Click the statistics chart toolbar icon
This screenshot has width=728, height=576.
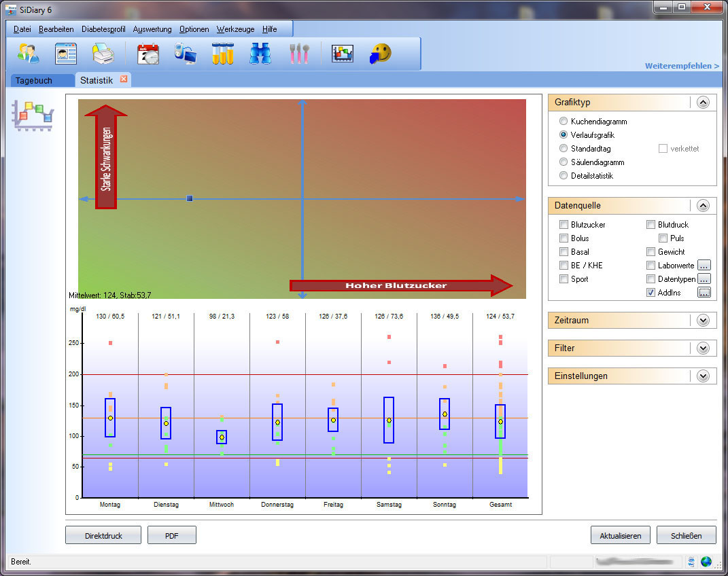(x=343, y=53)
